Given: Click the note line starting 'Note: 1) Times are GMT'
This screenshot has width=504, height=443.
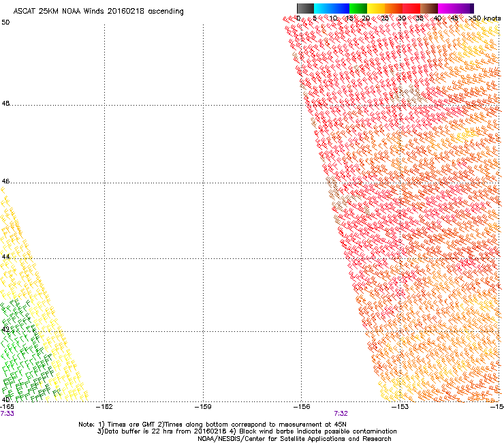Looking at the screenshot, I should pos(212,425).
